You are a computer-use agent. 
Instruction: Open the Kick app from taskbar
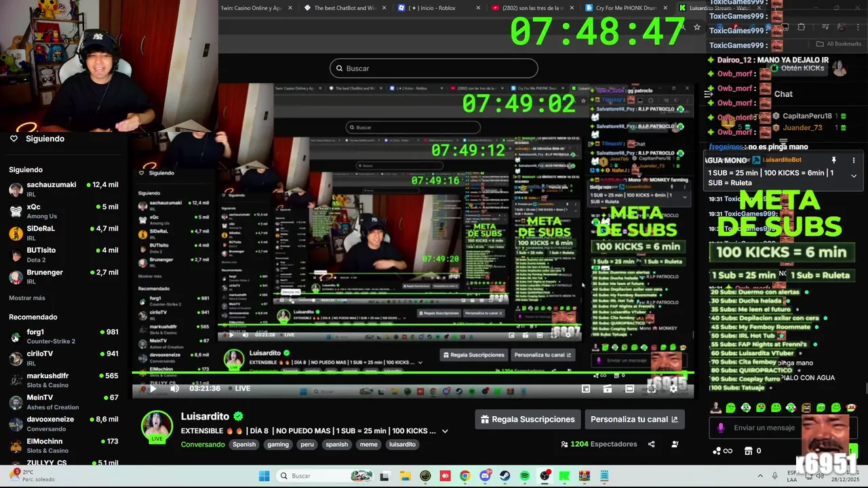pos(564,476)
